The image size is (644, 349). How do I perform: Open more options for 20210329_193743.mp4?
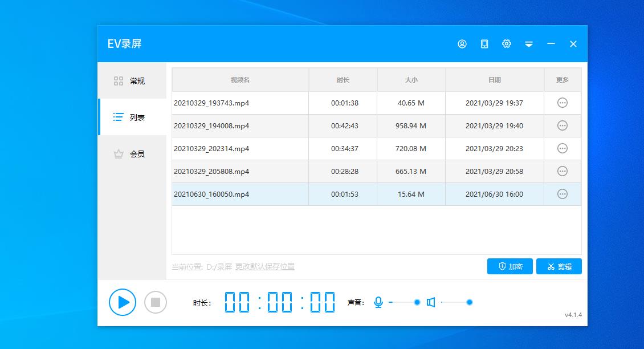pyautogui.click(x=563, y=103)
